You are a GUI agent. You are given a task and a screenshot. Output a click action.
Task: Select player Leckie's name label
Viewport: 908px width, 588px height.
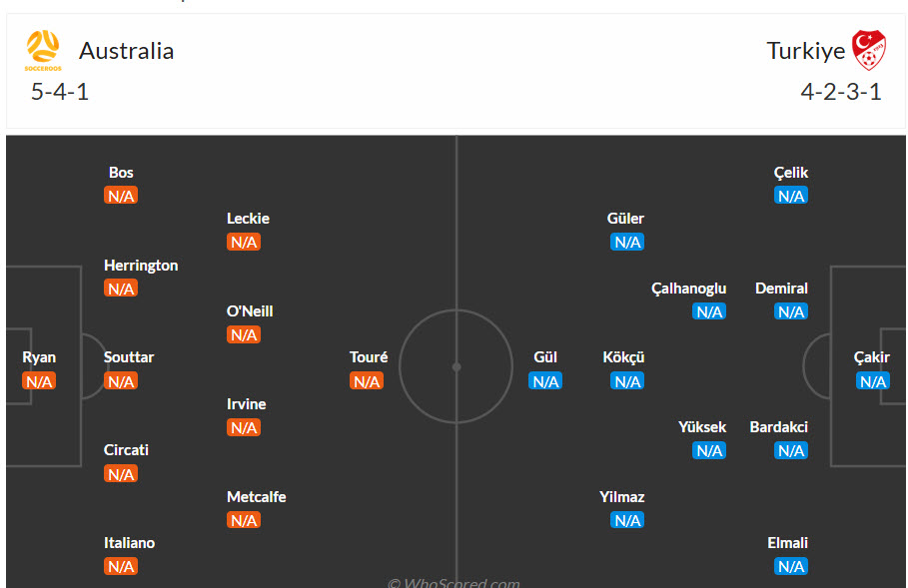[248, 219]
